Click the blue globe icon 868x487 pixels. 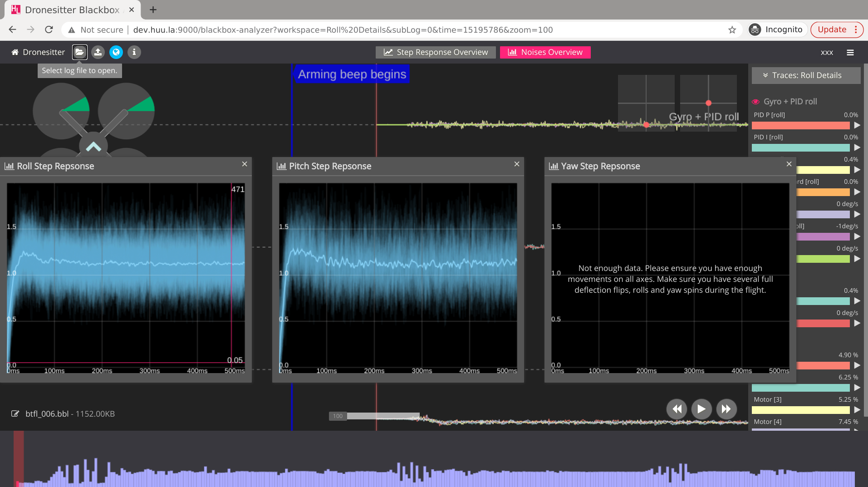116,52
